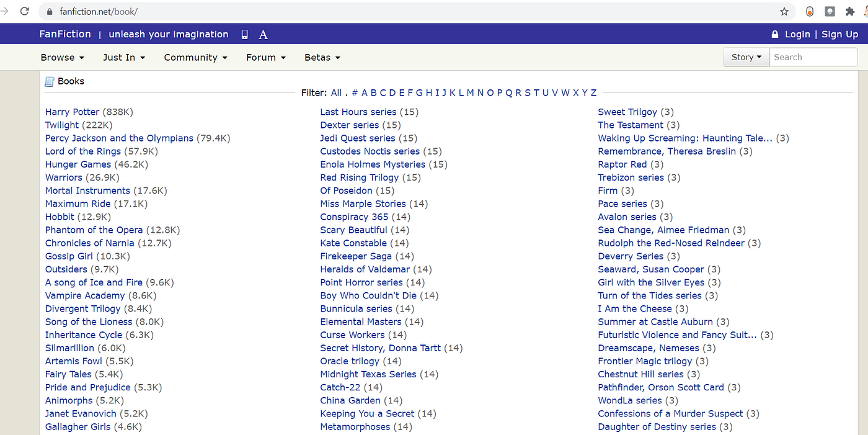Open the WondLa series category
This screenshot has width=868, height=435.
[629, 400]
